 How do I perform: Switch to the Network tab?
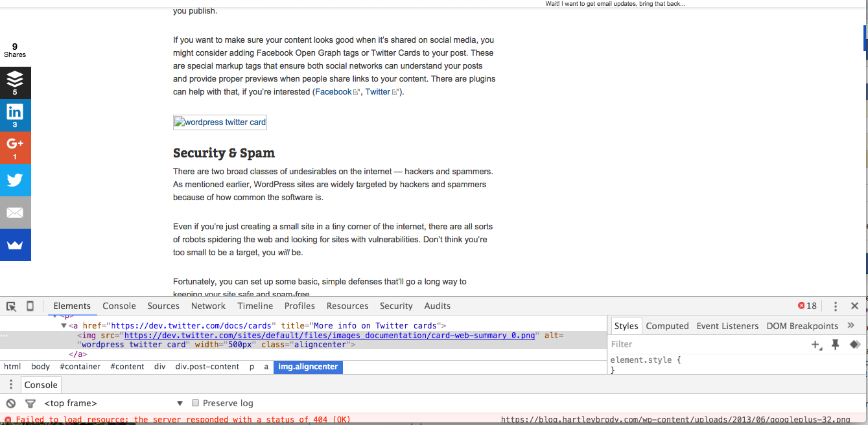tap(208, 306)
